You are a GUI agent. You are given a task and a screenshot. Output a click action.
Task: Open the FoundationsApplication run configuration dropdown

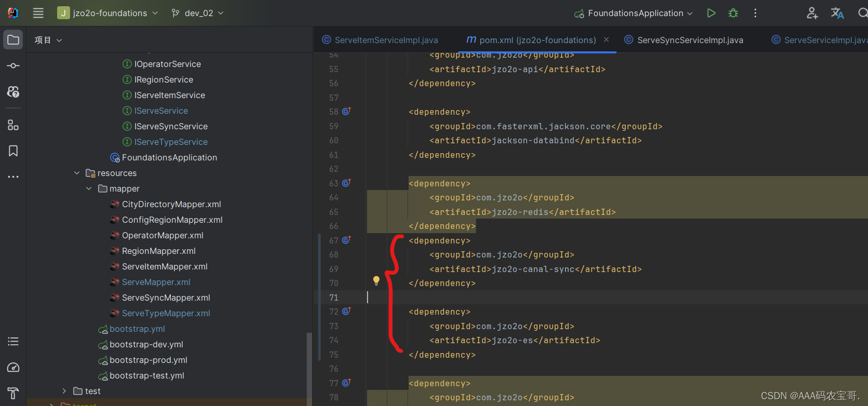click(633, 13)
